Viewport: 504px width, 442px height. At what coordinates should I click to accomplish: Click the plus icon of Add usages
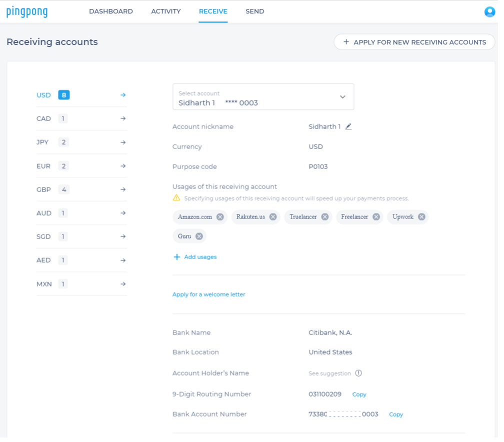(177, 257)
